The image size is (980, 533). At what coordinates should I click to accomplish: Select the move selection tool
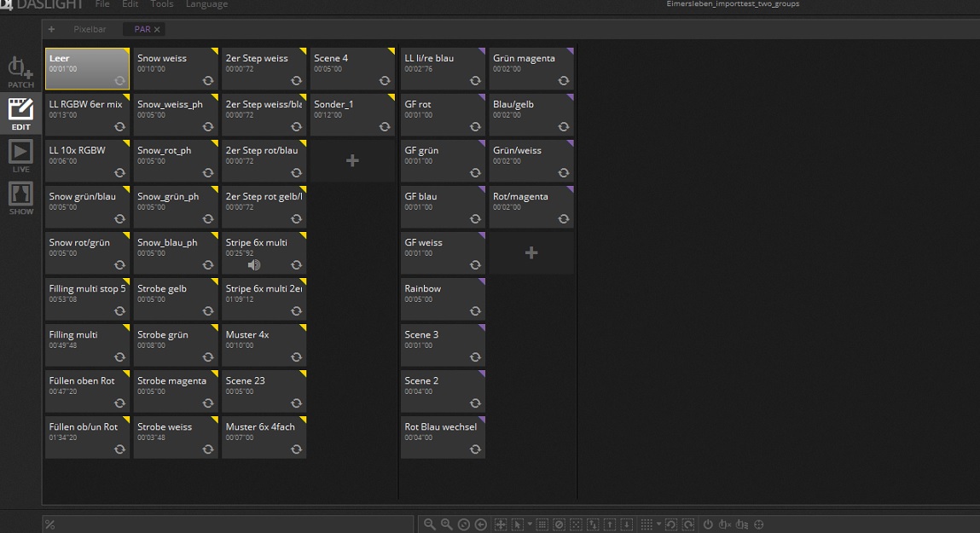point(501,524)
